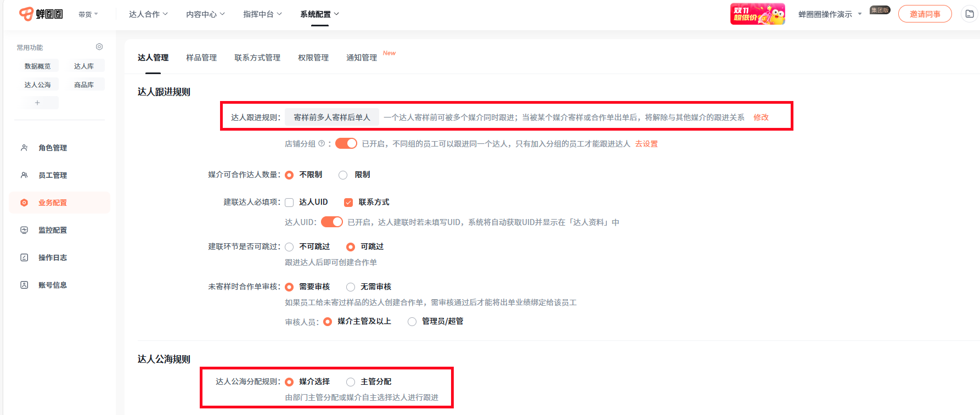
Task: Click the plus button under 常用功能
Action: coord(37,103)
